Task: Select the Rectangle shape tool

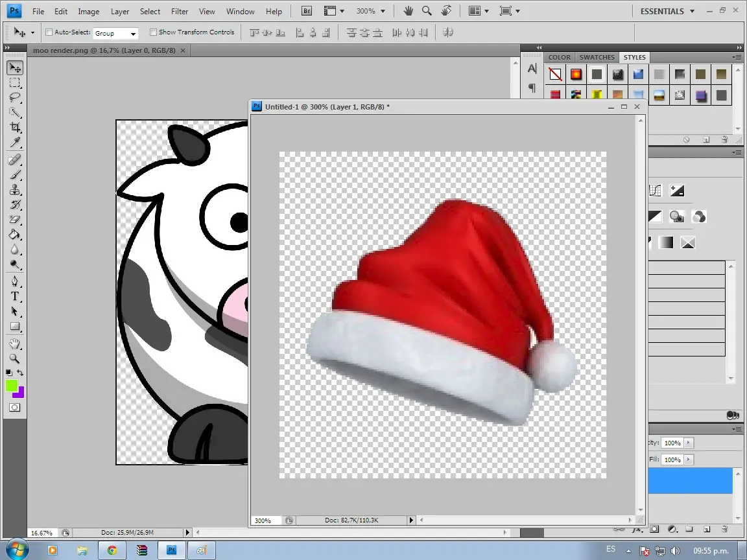Action: click(15, 327)
